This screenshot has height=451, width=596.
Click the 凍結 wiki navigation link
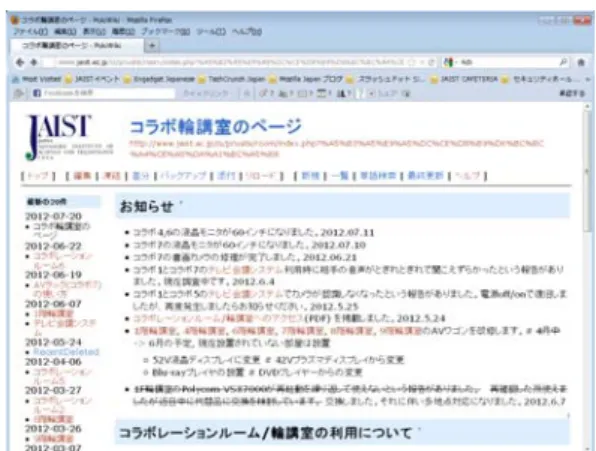click(x=111, y=176)
